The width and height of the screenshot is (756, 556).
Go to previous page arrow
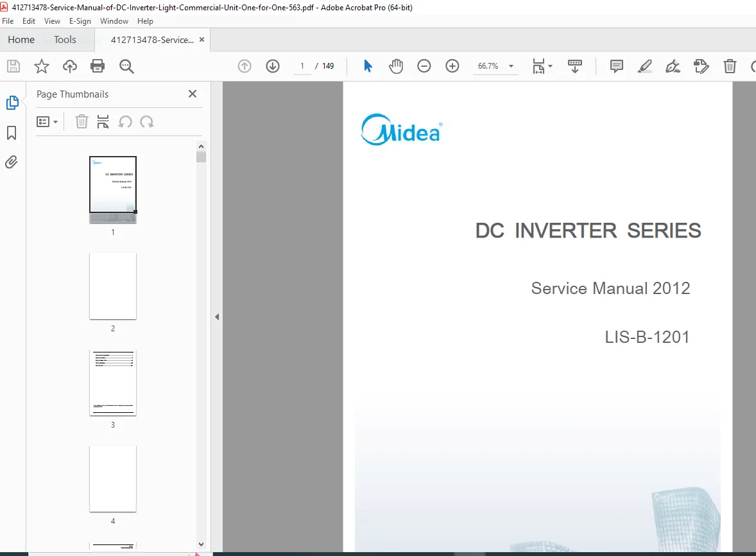coord(245,66)
